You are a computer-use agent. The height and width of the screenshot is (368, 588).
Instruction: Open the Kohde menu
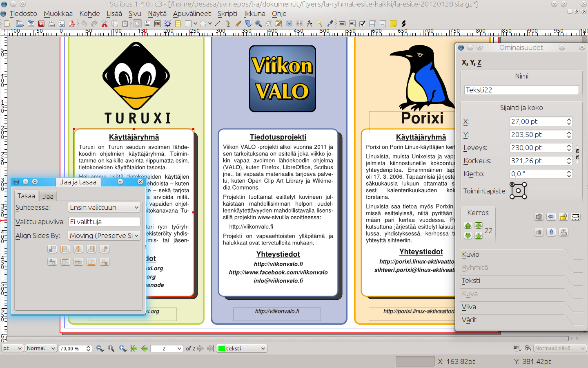pos(89,13)
